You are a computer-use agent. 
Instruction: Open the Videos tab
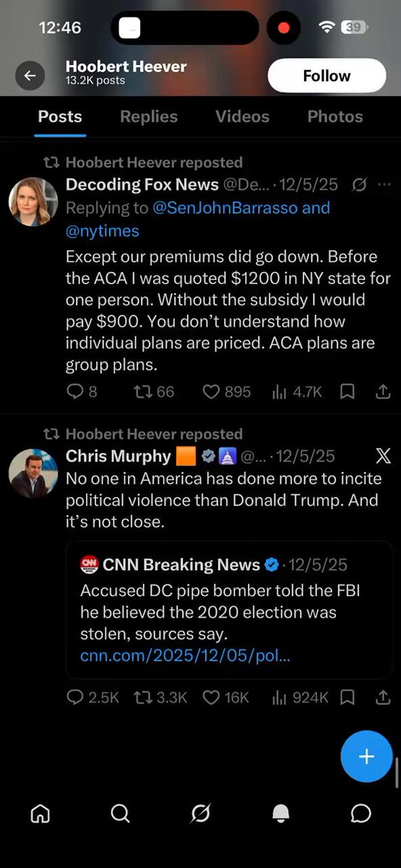click(242, 116)
